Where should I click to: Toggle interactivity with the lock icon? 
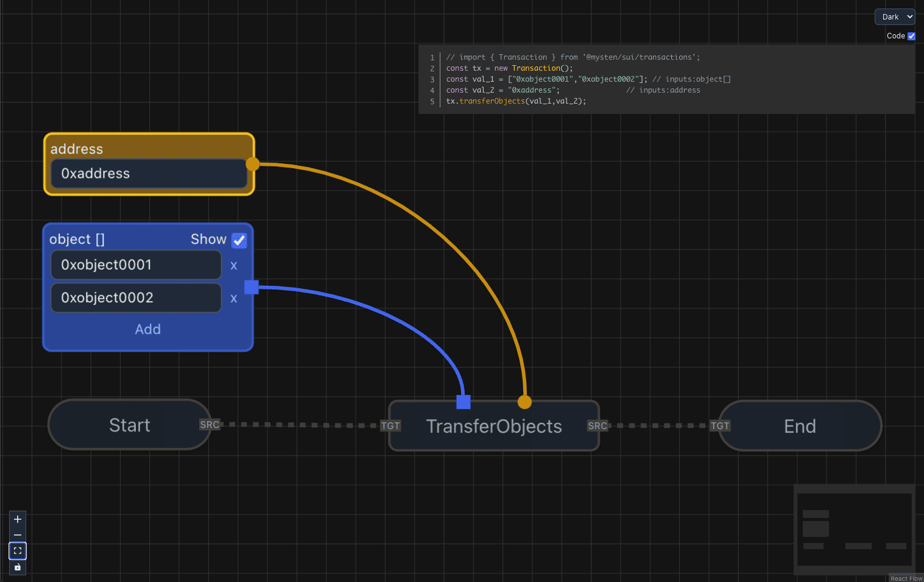pos(18,567)
